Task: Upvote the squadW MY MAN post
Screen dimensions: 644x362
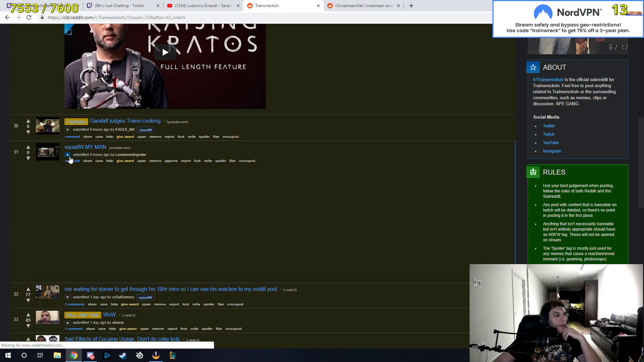Action: tap(28, 147)
